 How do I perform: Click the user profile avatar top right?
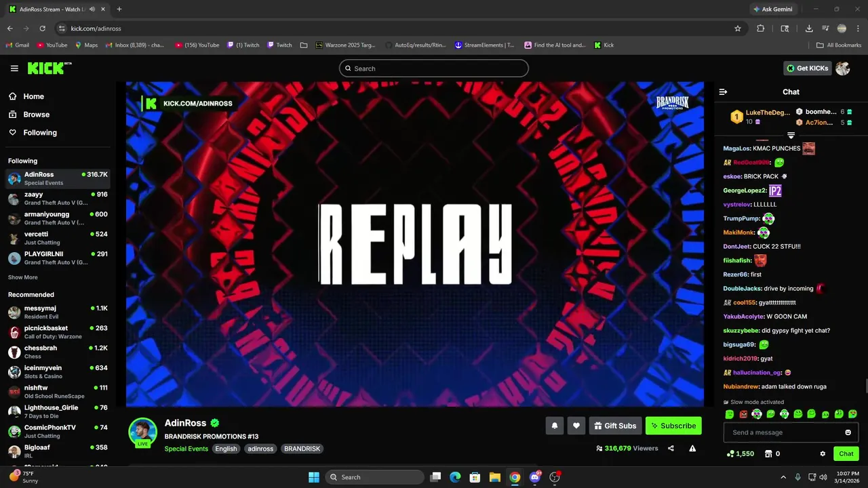[842, 68]
